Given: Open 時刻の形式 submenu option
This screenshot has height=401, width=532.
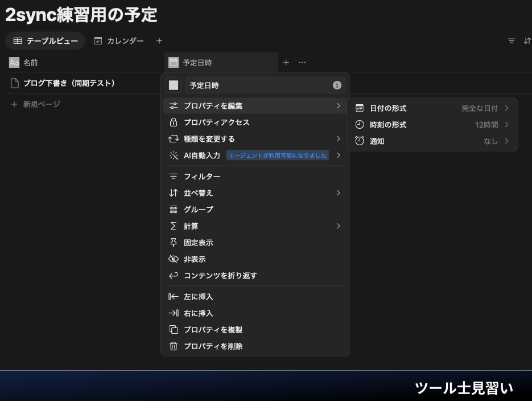Looking at the screenshot, I should click(x=432, y=125).
